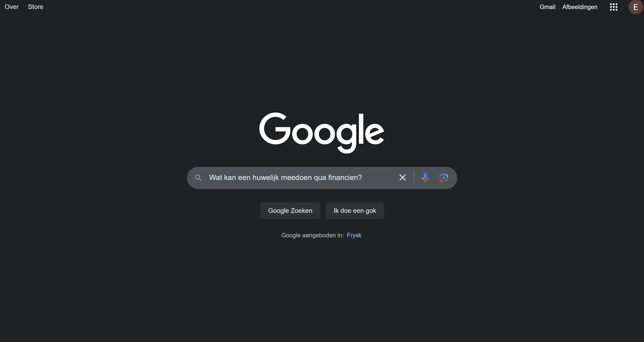Switch to Afbeeldingen search
The width and height of the screenshot is (644, 342).
(x=580, y=7)
